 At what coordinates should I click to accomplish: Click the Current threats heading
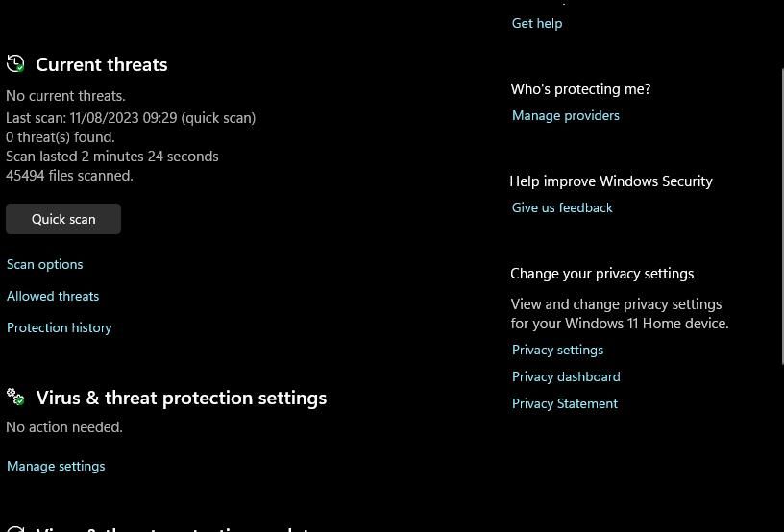(x=102, y=64)
